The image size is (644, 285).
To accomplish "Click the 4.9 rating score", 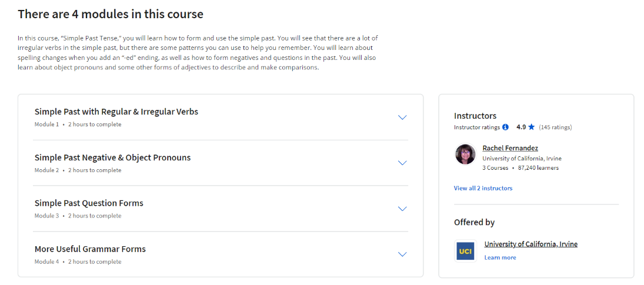I will point(521,127).
